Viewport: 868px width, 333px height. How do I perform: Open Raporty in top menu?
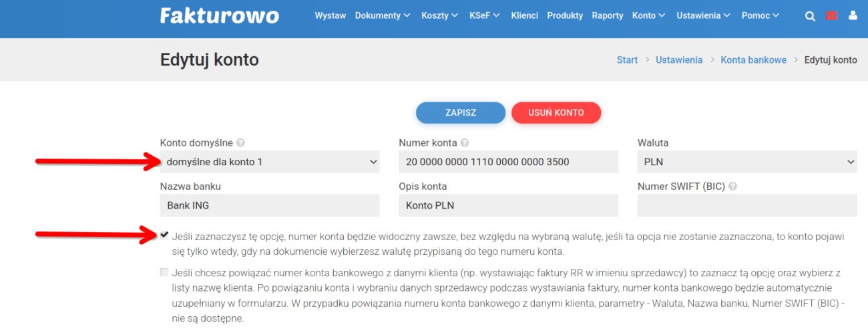pos(608,15)
